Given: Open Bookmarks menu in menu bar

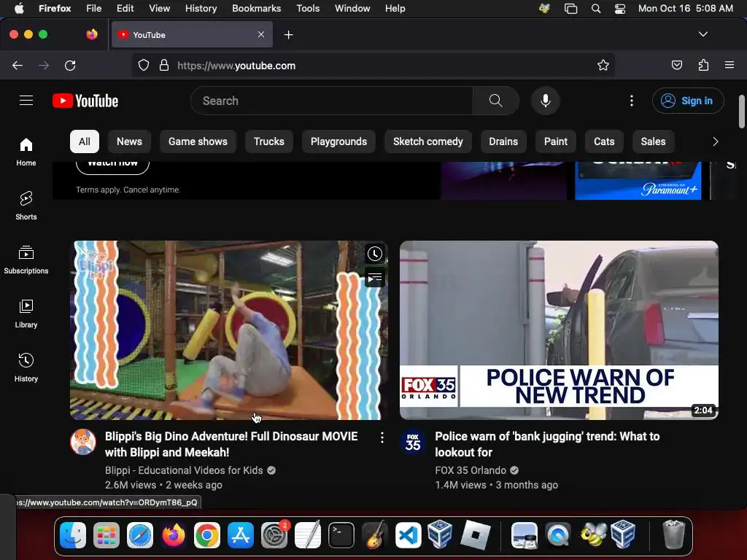Looking at the screenshot, I should (256, 9).
